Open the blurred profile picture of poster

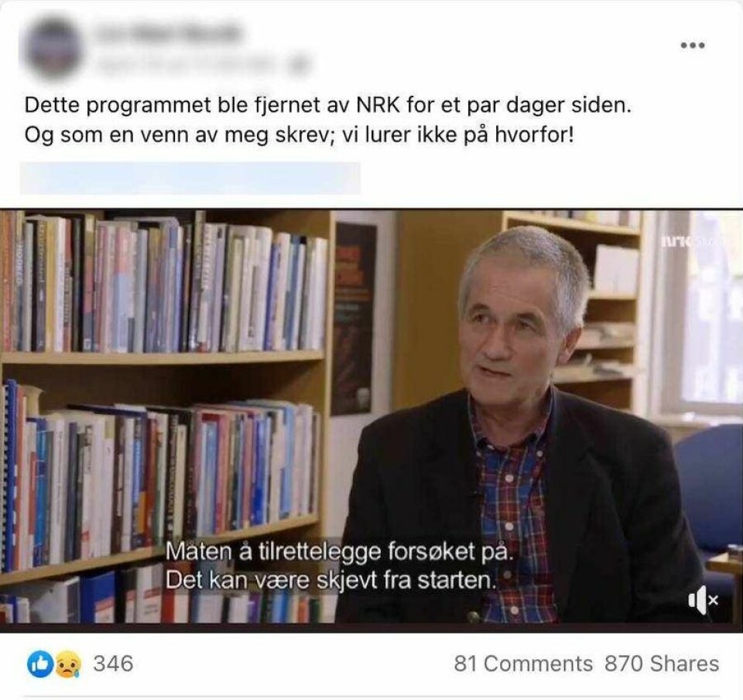click(x=51, y=48)
